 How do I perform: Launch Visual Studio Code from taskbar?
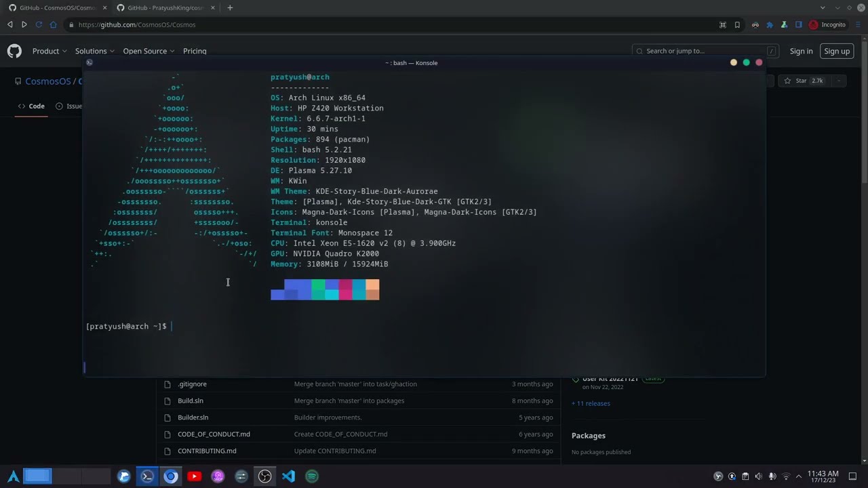click(x=288, y=476)
